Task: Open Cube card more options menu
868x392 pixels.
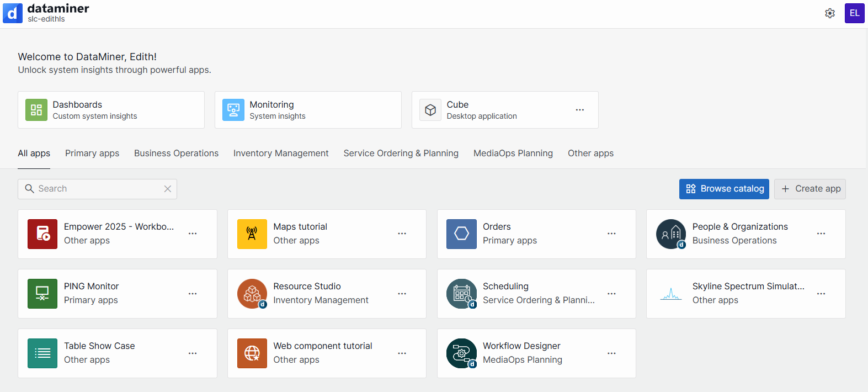Action: click(x=580, y=110)
